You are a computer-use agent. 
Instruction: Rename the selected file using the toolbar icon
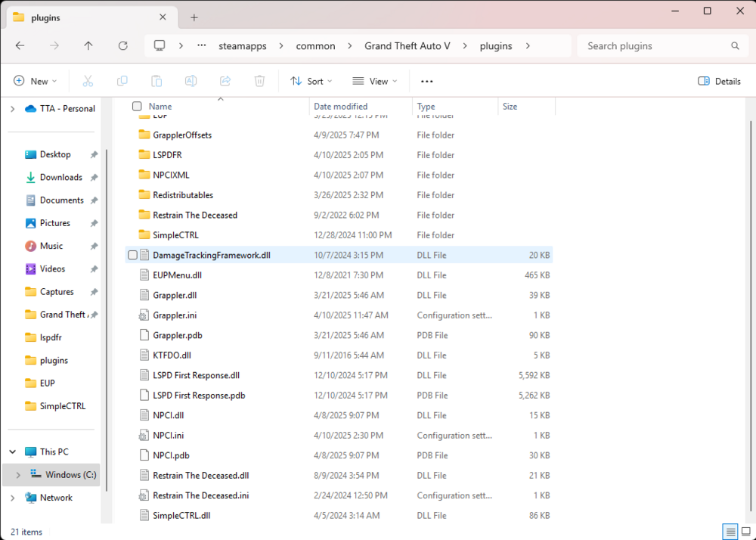(x=190, y=81)
